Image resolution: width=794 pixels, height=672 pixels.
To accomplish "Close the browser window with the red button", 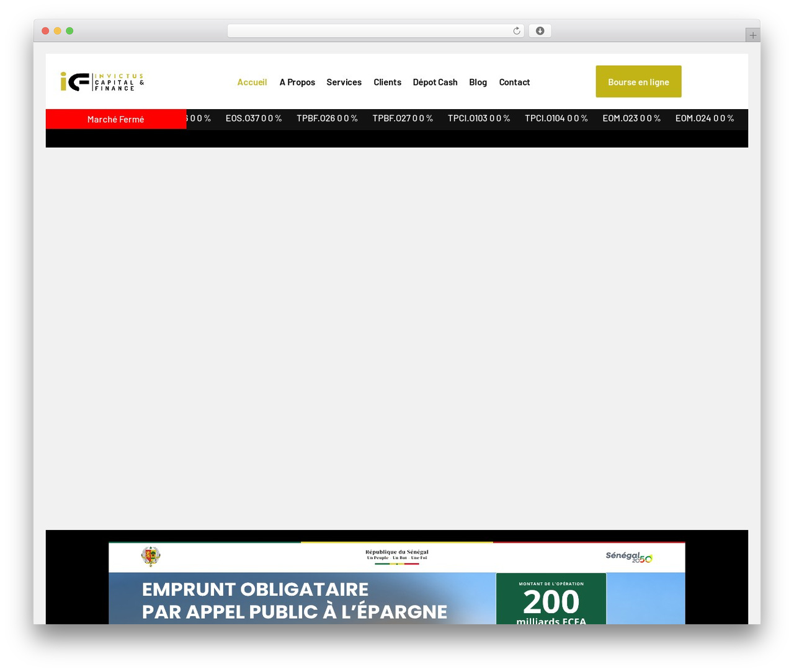I will [45, 31].
